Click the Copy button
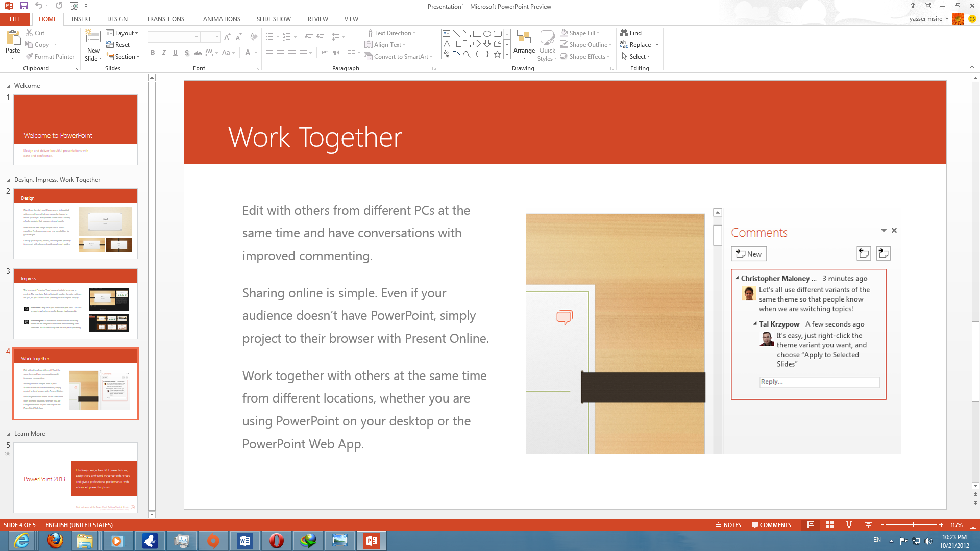The image size is (980, 551). [x=37, y=44]
